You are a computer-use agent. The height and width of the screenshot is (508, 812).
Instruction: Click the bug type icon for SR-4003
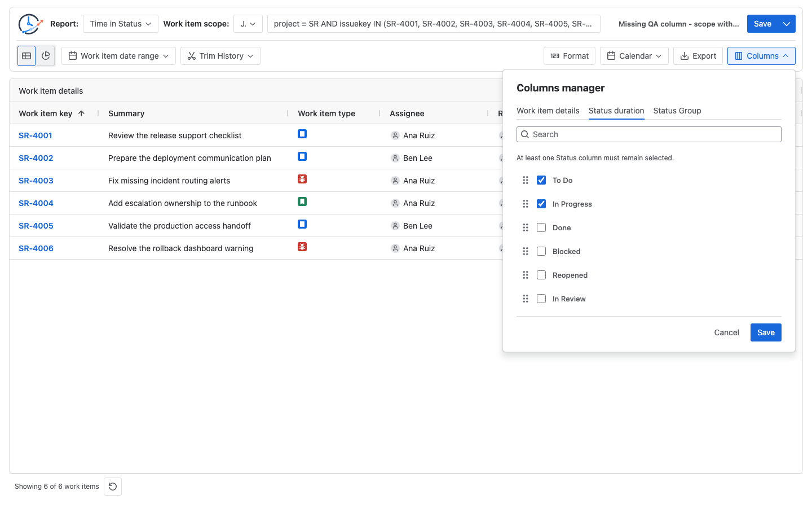pos(302,179)
